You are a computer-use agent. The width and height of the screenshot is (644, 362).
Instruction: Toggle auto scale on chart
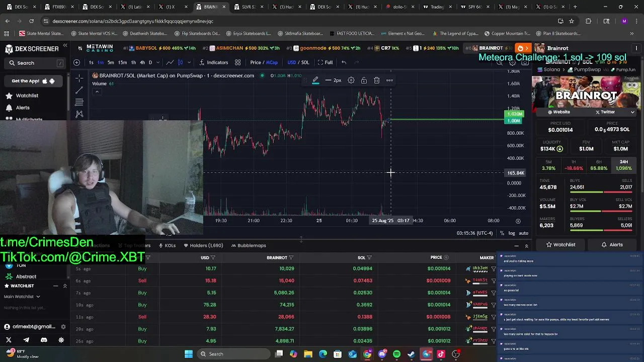523,233
